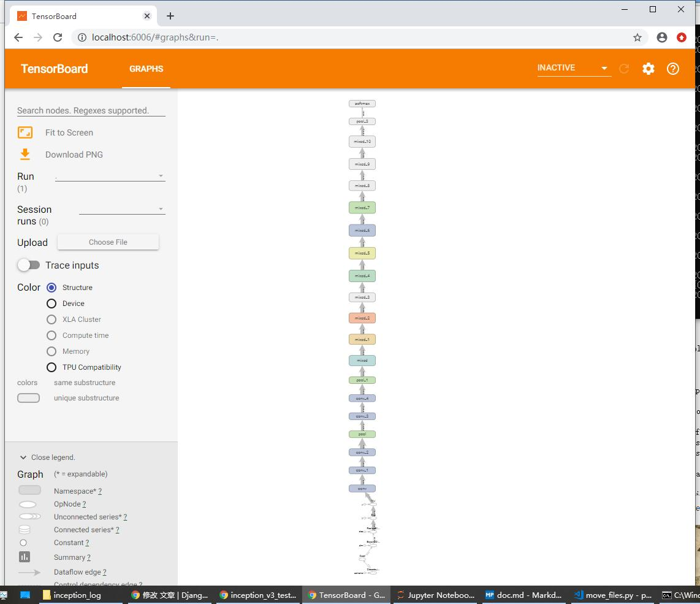Click the red extension icon in Chrome

[x=681, y=37]
